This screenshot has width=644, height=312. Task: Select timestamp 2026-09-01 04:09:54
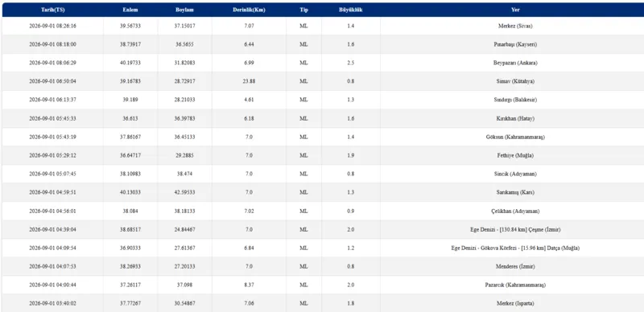[52, 248]
